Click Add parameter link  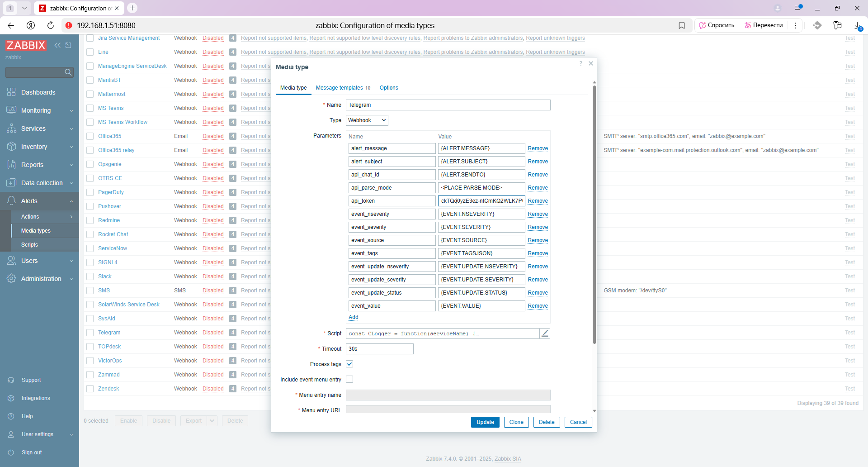click(354, 317)
